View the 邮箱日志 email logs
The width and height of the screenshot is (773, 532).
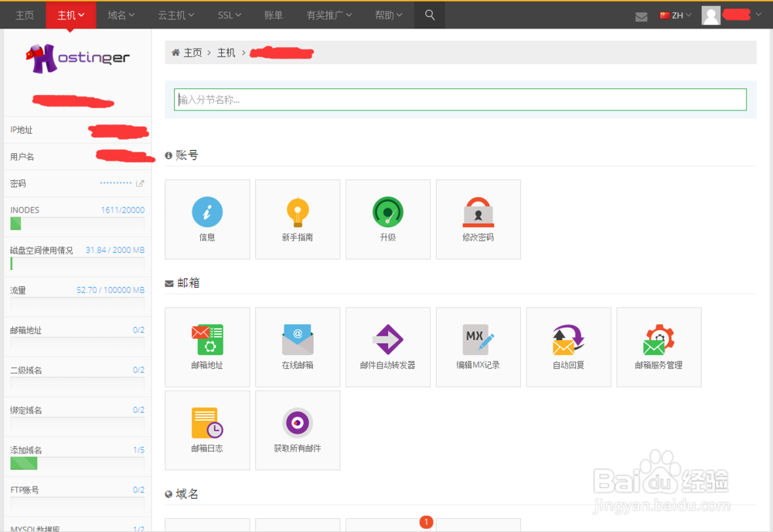206,430
